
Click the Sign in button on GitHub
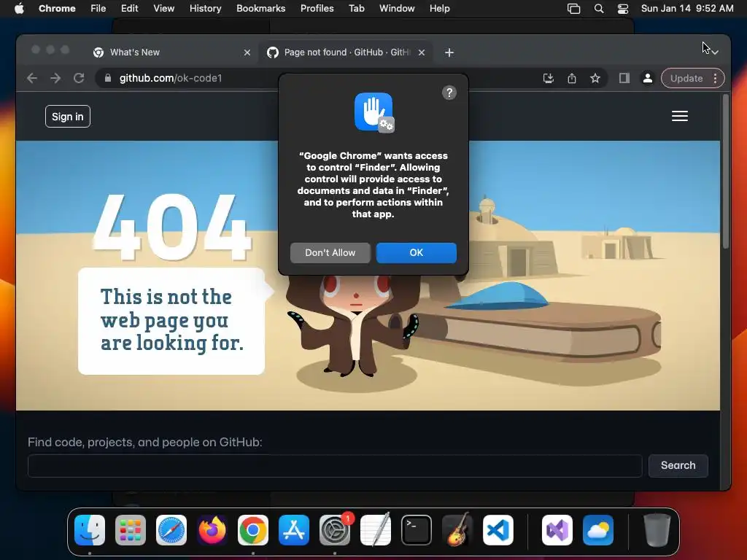pos(68,117)
